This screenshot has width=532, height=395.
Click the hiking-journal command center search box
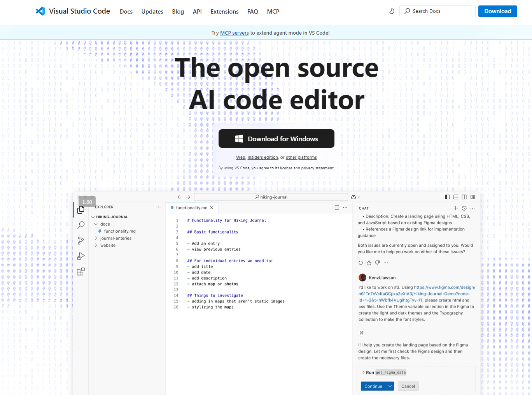pyautogui.click(x=271, y=197)
